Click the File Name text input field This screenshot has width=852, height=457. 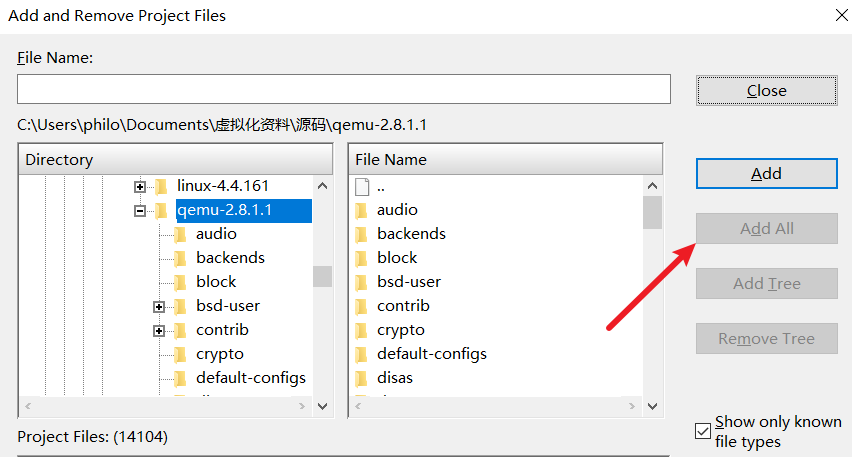pos(343,89)
